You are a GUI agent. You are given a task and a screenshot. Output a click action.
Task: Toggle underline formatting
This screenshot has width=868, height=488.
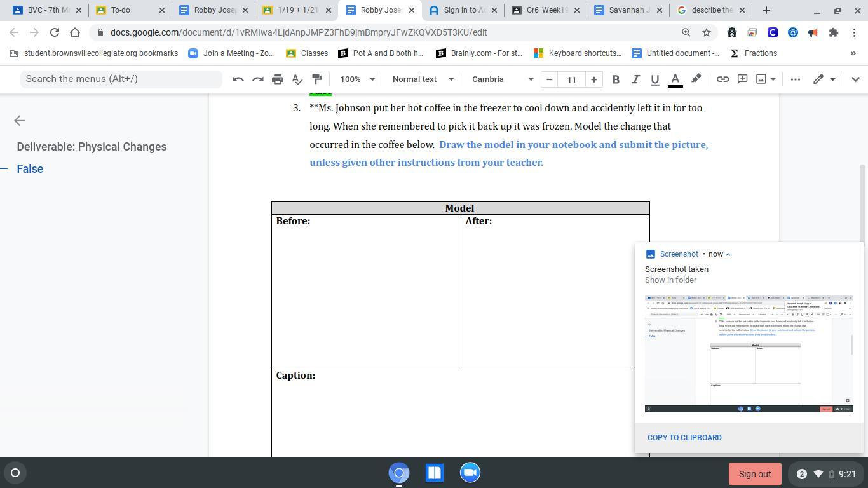(x=654, y=79)
